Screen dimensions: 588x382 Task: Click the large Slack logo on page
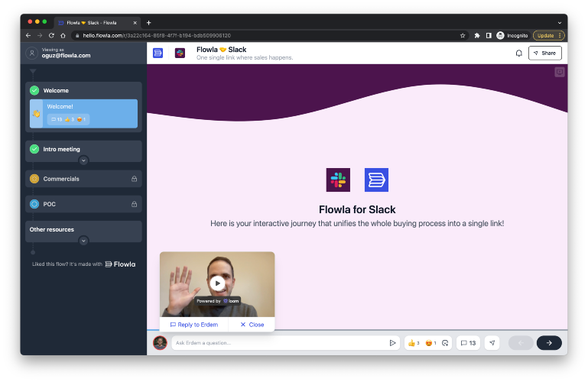(x=338, y=180)
